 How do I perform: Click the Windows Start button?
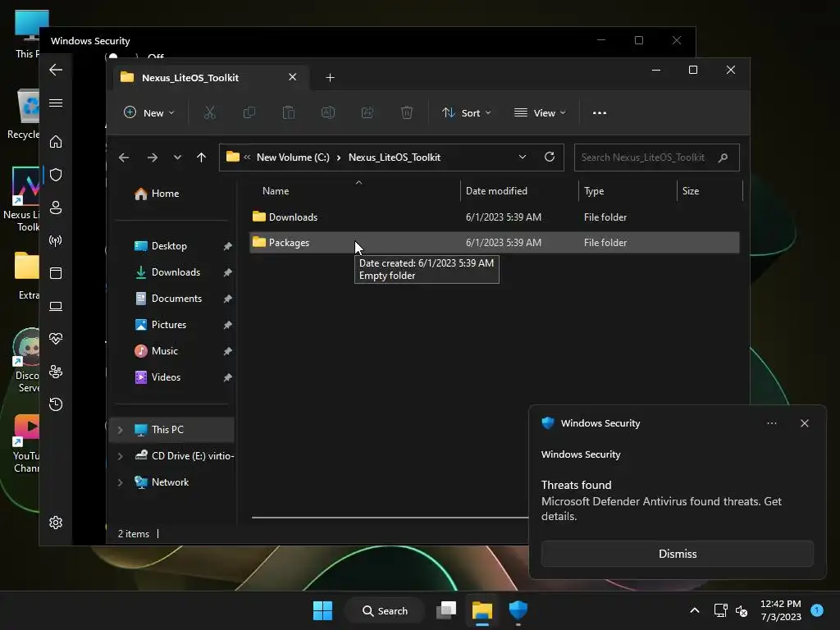323,610
